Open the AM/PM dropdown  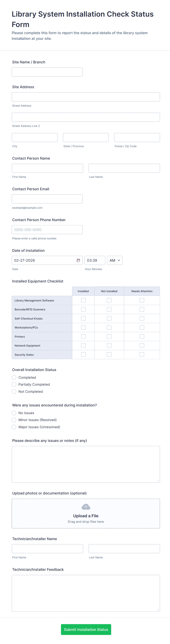tap(115, 260)
